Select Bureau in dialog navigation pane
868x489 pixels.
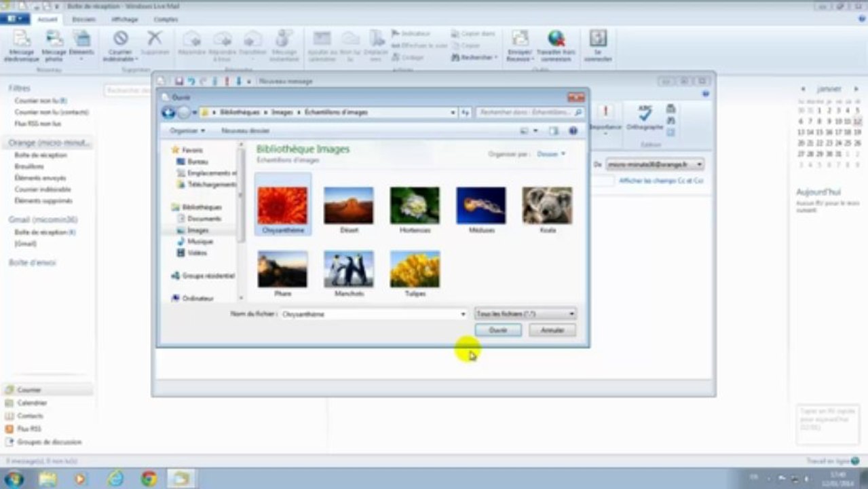pyautogui.click(x=193, y=162)
